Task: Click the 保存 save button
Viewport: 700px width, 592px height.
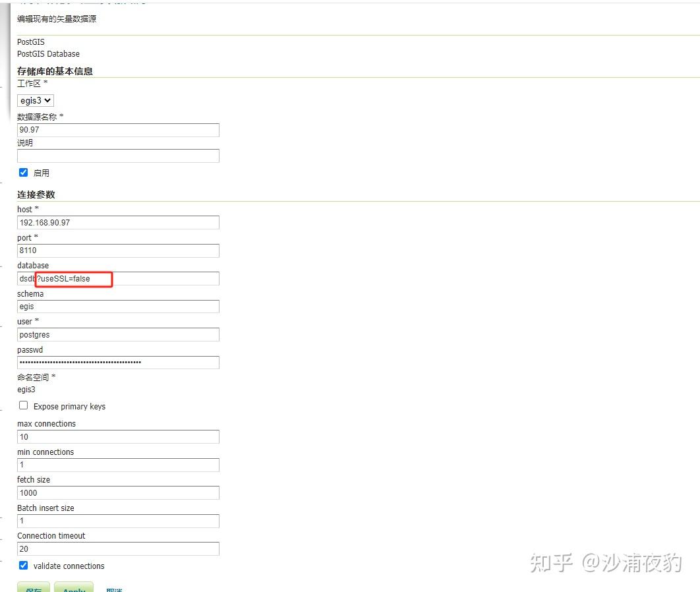Action: click(x=33, y=588)
